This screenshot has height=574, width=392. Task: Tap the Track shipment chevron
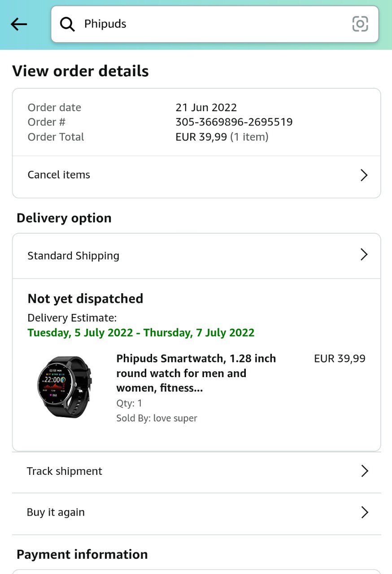click(x=364, y=471)
